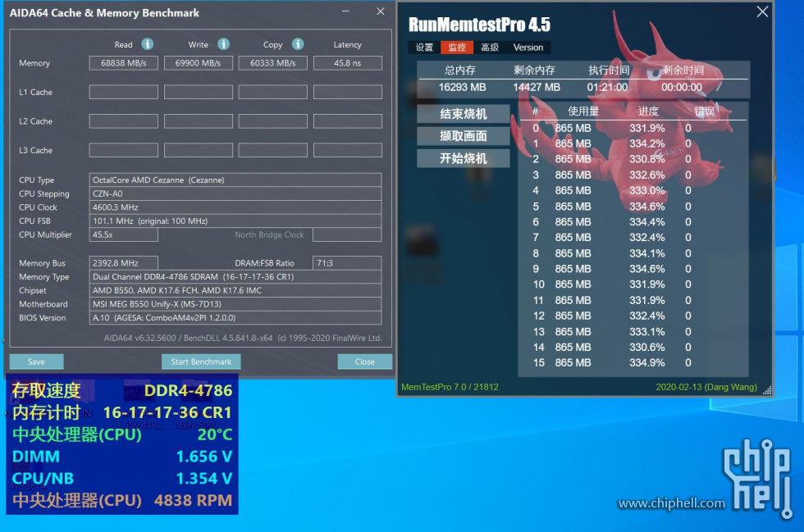Click the BIOS Version field A.10
Image resolution: width=804 pixels, height=532 pixels.
click(x=235, y=318)
